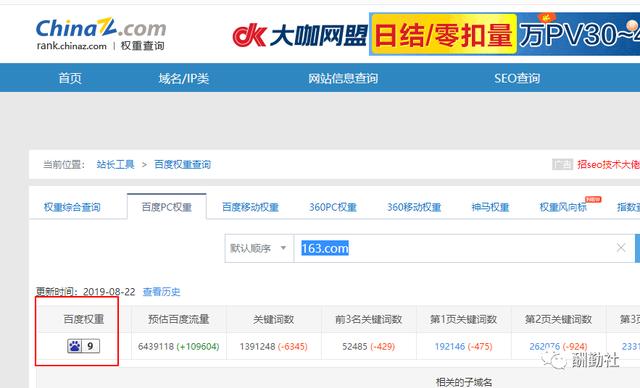
Task: Select the 百度PC权重 tab
Action: (167, 207)
